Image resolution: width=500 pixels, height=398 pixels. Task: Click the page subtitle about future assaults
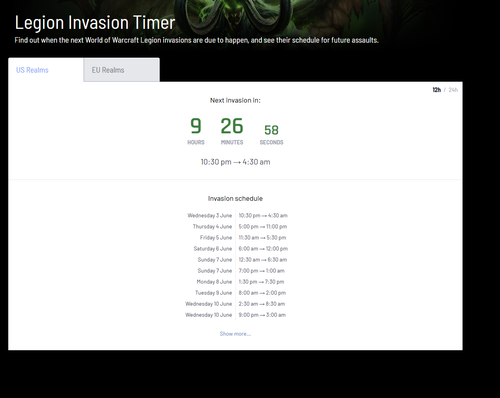click(197, 40)
